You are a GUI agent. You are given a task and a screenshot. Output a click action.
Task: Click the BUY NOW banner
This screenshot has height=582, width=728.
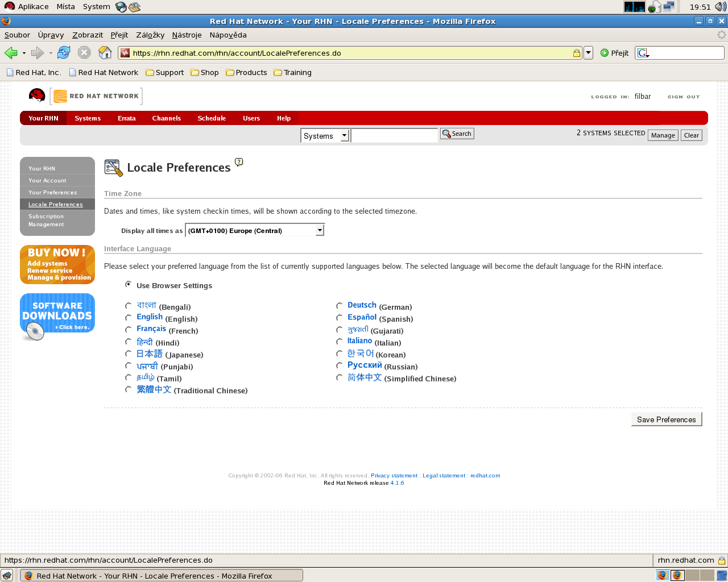[57, 264]
